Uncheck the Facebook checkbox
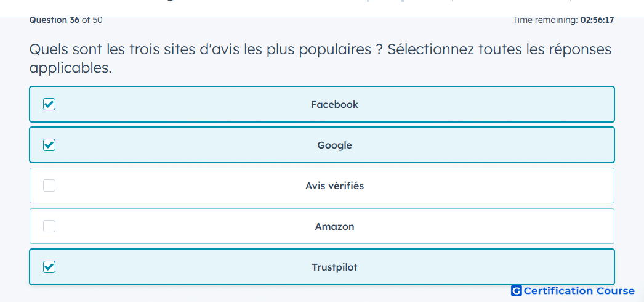Viewport: 644px width, 302px height. pos(49,104)
